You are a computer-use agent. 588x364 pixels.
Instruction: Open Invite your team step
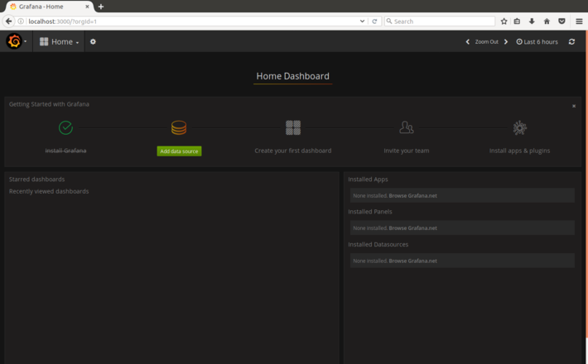pos(406,151)
